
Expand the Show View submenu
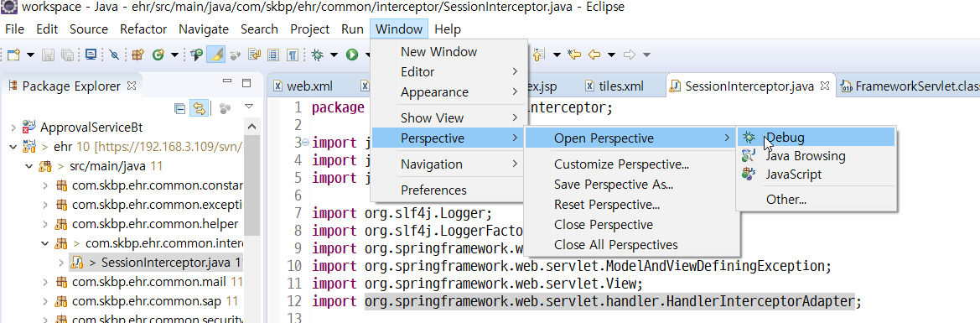(x=449, y=117)
